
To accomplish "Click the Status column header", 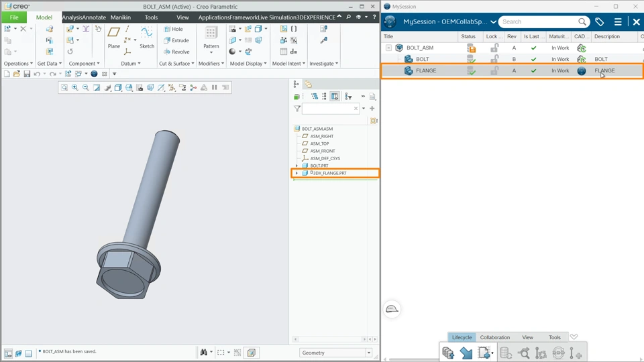I will pos(468,36).
